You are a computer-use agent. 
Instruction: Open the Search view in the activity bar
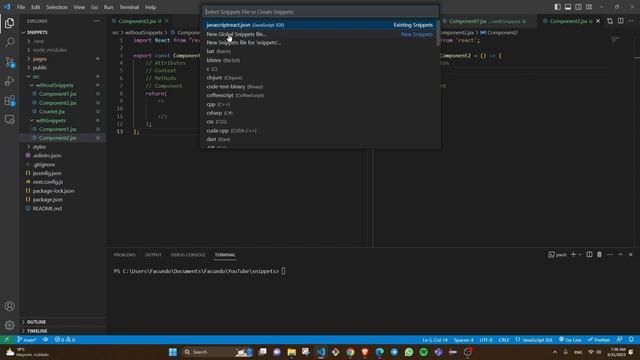click(x=10, y=42)
